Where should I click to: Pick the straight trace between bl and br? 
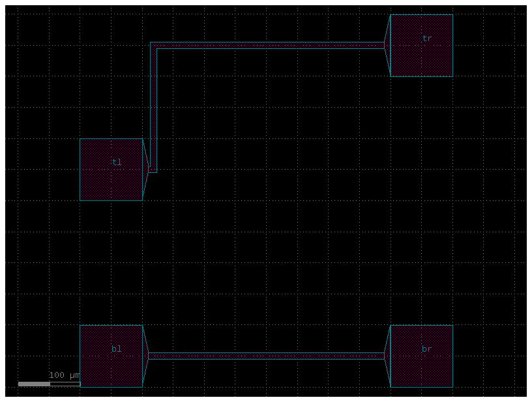[x=266, y=356]
